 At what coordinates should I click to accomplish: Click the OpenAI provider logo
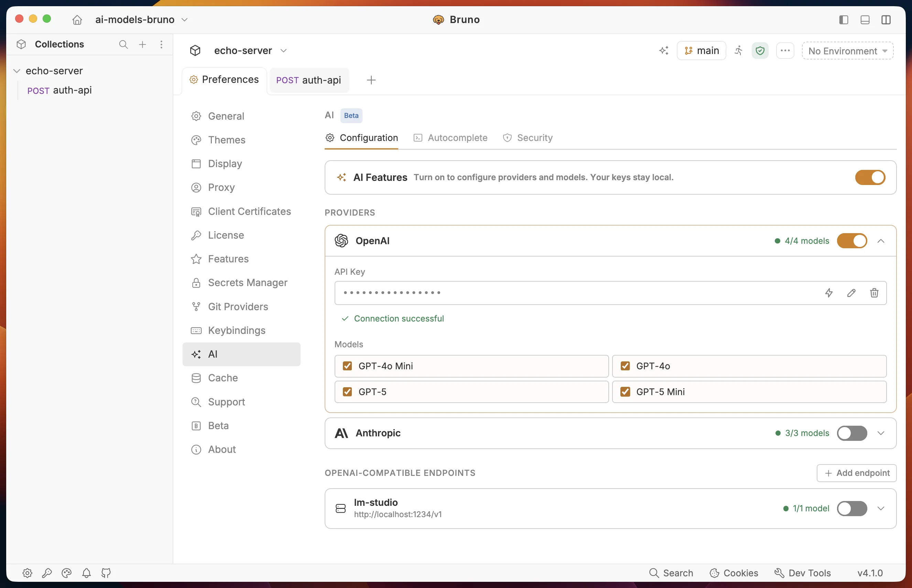341,241
